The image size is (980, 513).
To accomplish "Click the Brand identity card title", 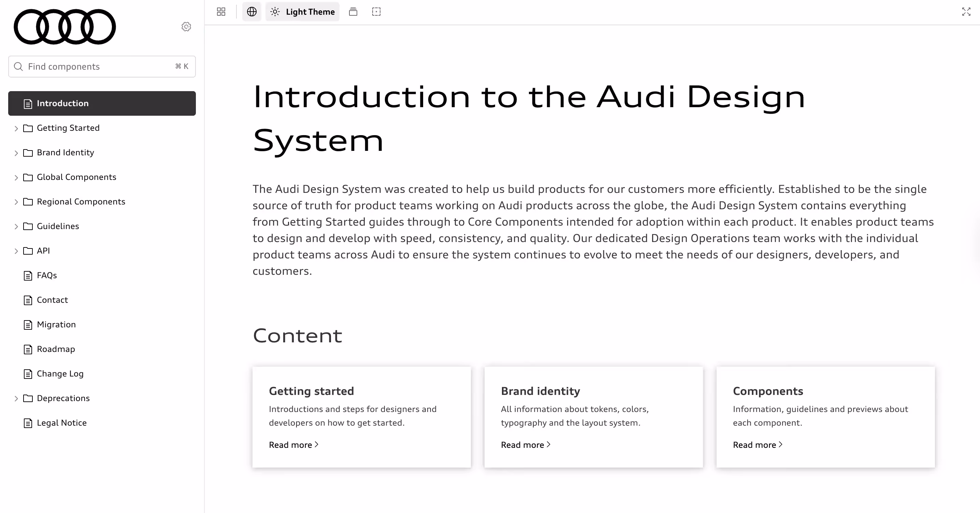I will [540, 391].
